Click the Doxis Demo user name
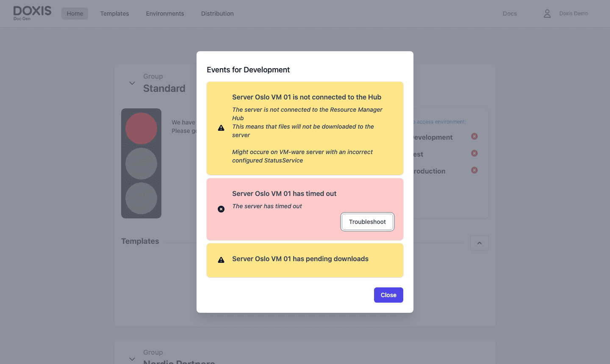 574,14
